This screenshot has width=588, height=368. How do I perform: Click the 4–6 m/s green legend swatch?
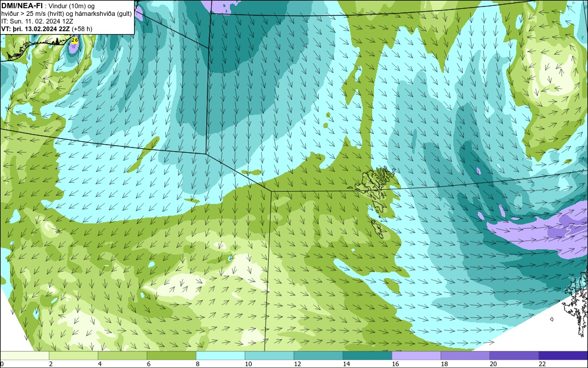pos(123,356)
